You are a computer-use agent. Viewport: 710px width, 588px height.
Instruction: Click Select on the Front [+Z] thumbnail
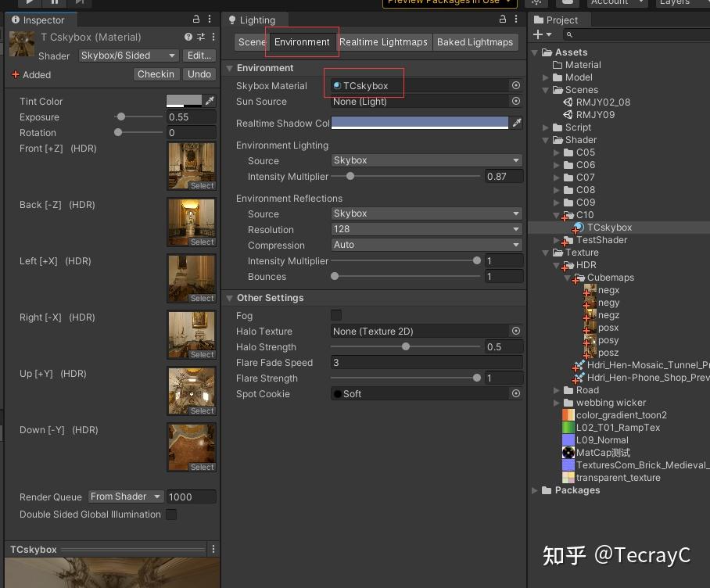[x=202, y=185]
